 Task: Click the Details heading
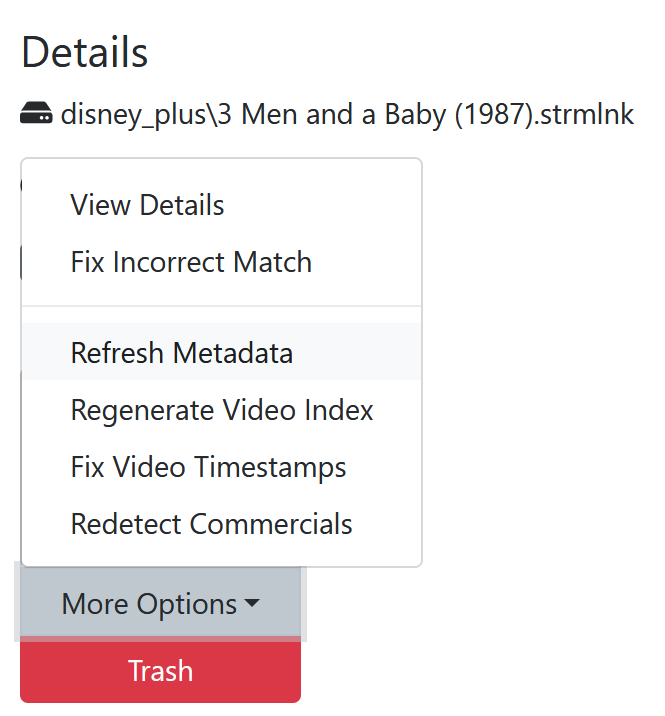(85, 52)
